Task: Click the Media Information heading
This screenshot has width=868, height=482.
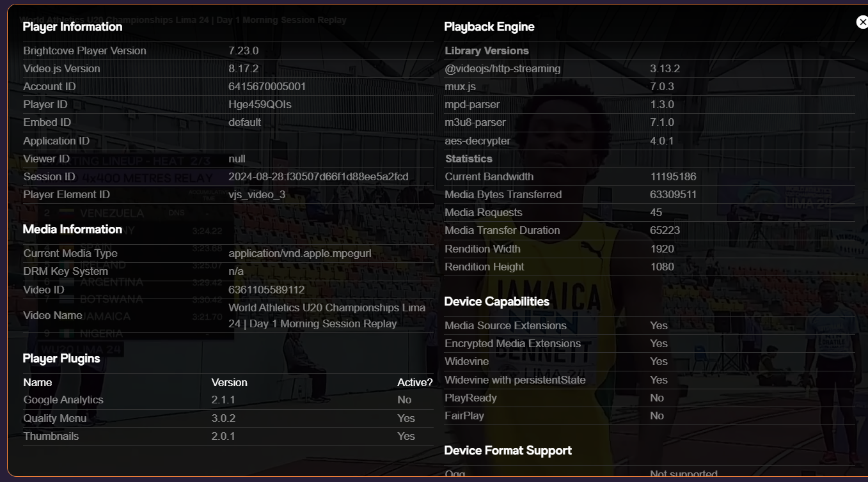Action: tap(72, 229)
